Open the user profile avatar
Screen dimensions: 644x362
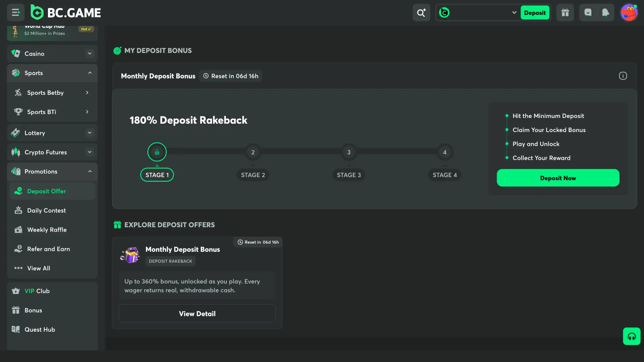[629, 13]
